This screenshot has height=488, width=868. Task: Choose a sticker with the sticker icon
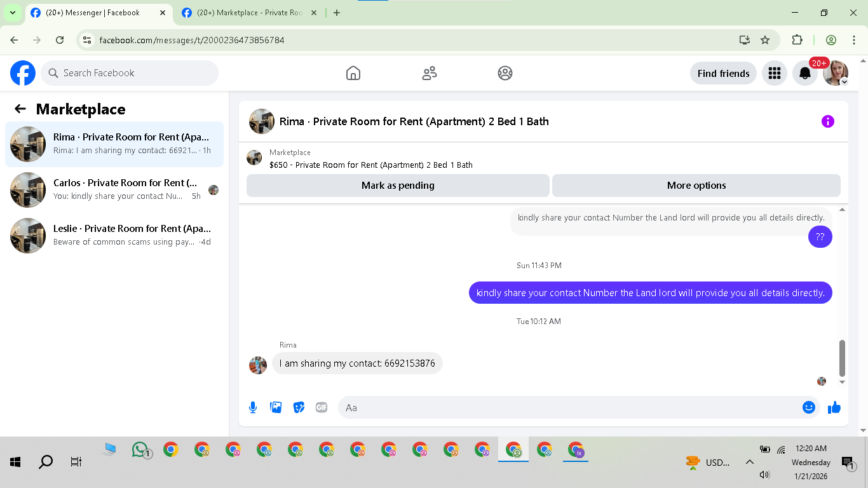pyautogui.click(x=299, y=407)
